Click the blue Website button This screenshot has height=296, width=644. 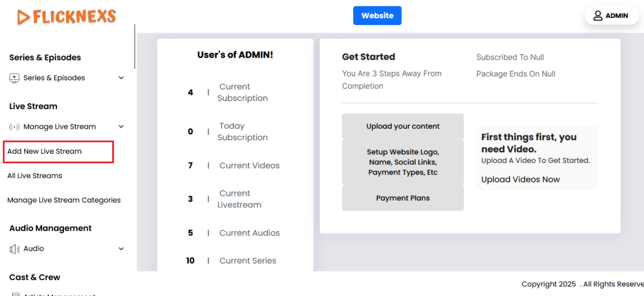377,15
